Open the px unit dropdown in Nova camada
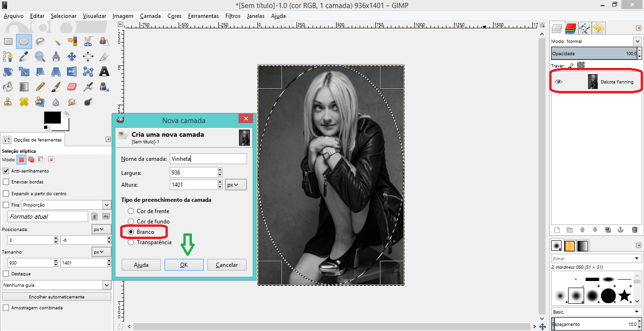Viewport: 644px width, 331px height. click(x=236, y=185)
